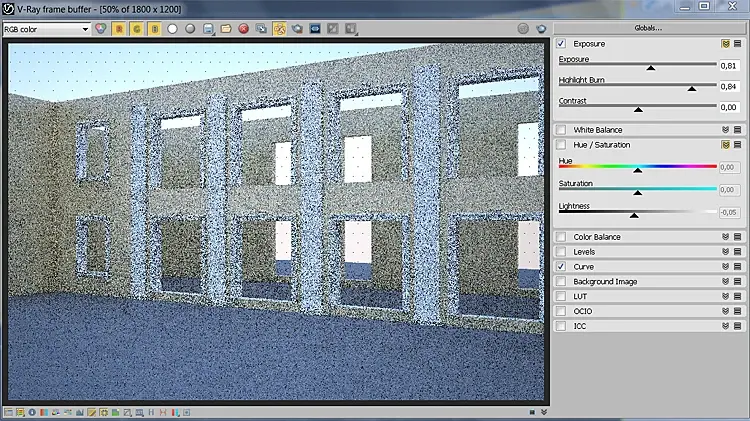Viewport: 750px width, 421px height.
Task: Render last with teapot icon
Action: tap(541, 29)
